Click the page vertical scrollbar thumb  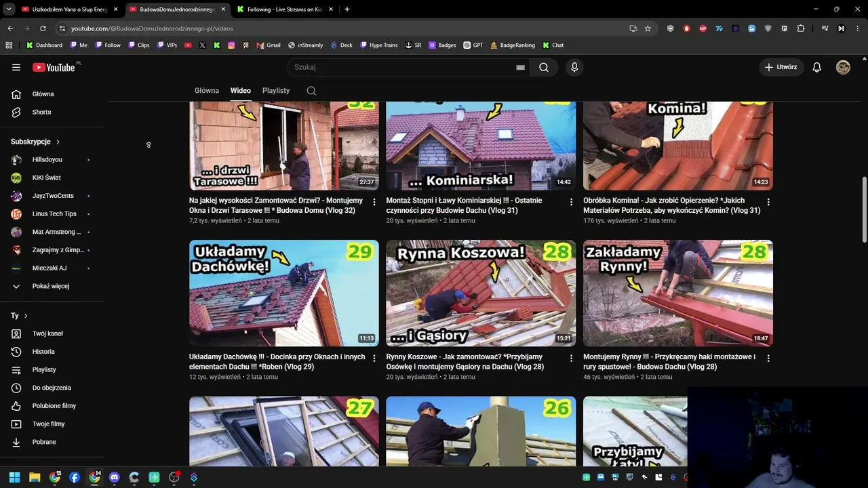click(x=864, y=209)
